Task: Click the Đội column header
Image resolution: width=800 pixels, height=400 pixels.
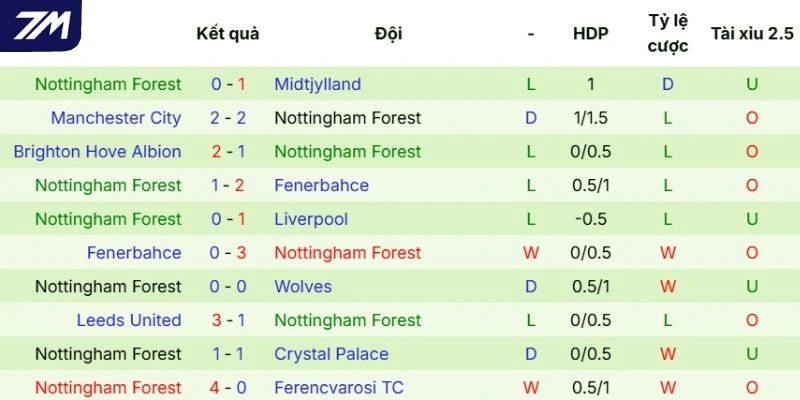Action: click(388, 33)
